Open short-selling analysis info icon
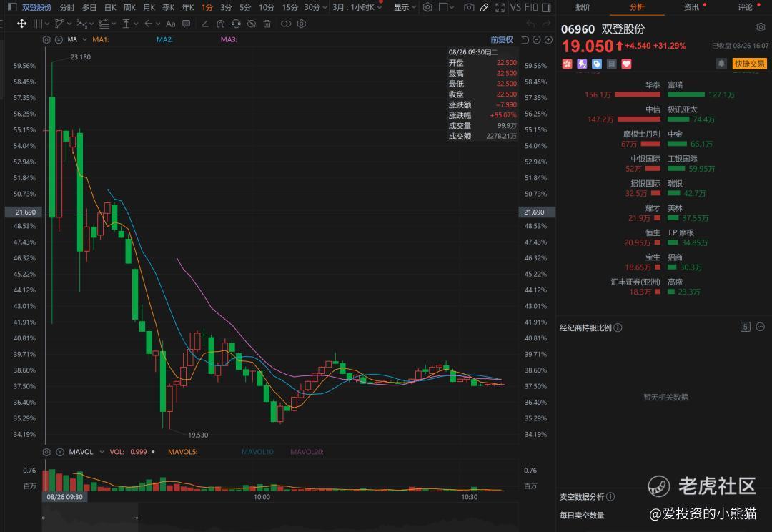772x532 pixels. 610,496
